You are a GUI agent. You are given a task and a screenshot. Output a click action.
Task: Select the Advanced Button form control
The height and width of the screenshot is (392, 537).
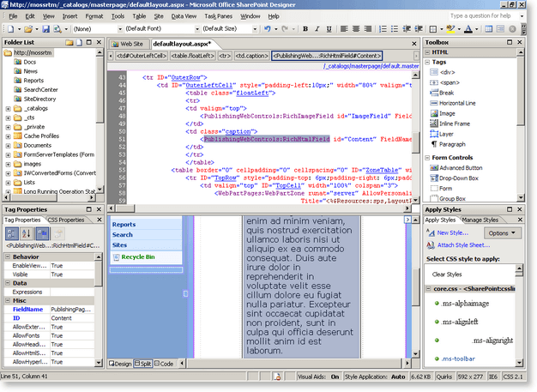(x=456, y=168)
